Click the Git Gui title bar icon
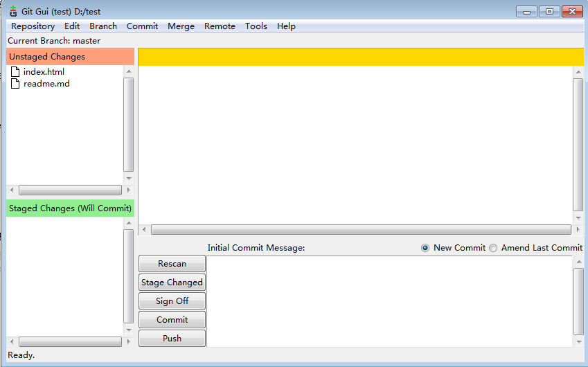The image size is (588, 367). click(13, 12)
